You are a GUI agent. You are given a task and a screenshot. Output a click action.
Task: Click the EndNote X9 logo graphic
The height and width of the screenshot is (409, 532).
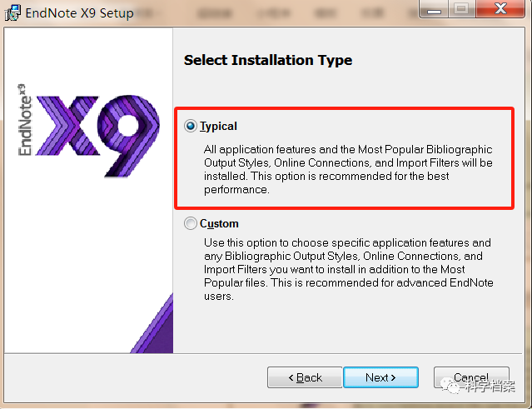[89, 131]
